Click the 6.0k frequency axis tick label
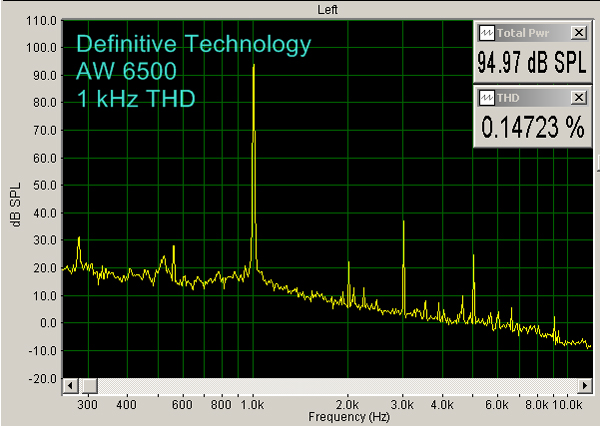The width and height of the screenshot is (600, 426). [497, 405]
